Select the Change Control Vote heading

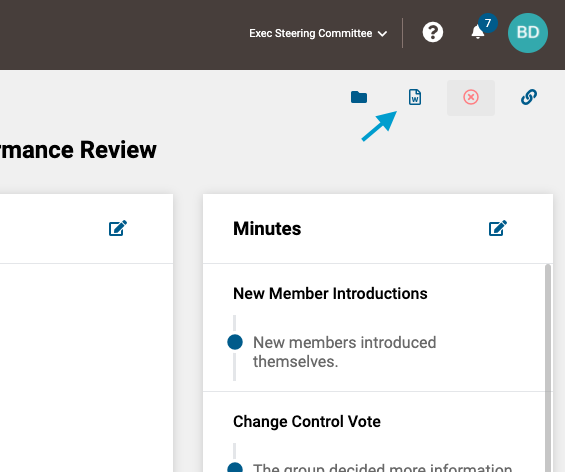pyautogui.click(x=307, y=421)
